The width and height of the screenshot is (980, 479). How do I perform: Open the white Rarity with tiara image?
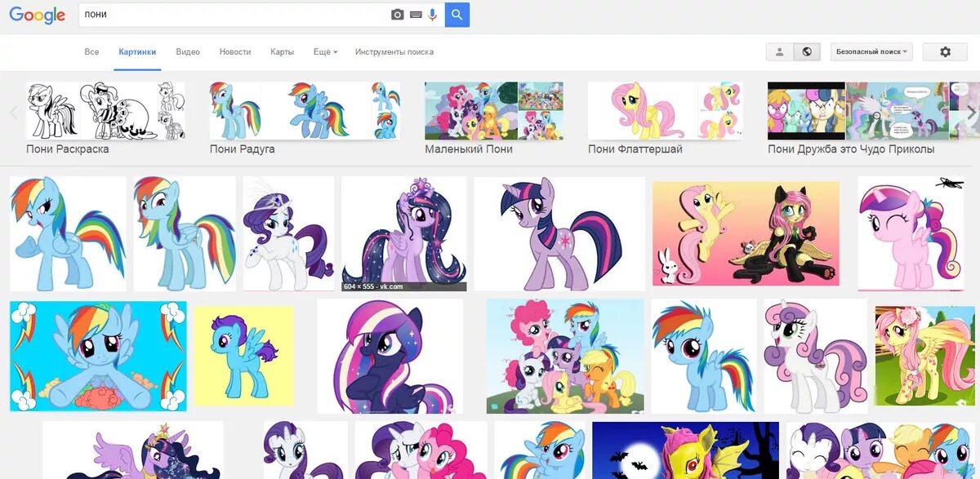(x=288, y=234)
